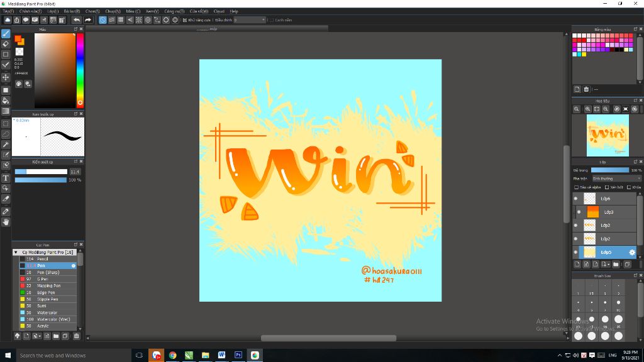Select the Lasso tool
The width and height of the screenshot is (644, 362).
6,134
